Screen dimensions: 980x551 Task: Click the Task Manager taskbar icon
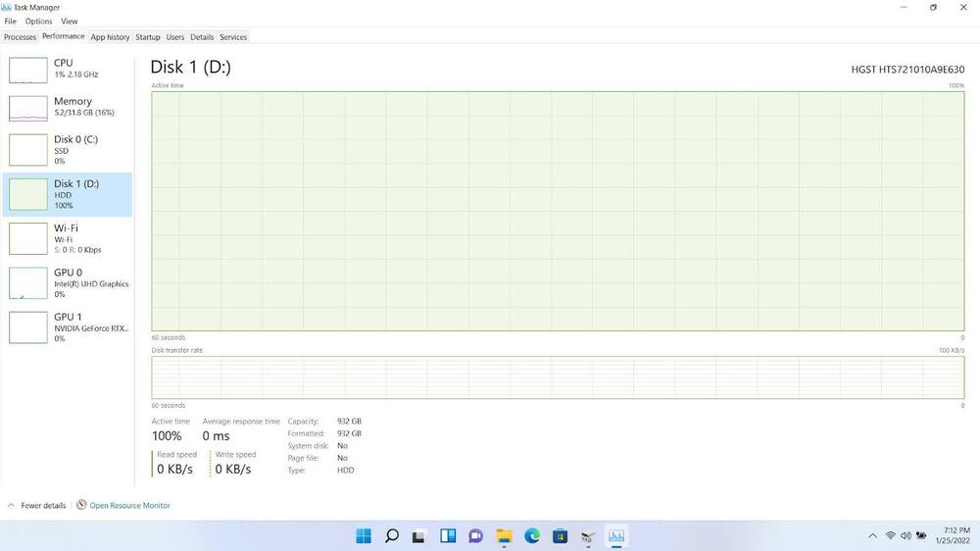[x=616, y=536]
